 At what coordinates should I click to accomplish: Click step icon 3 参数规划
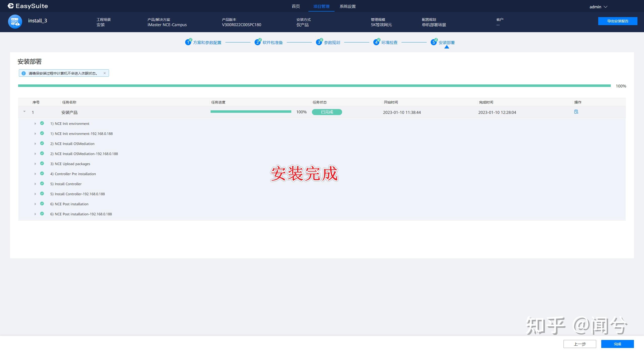coord(319,42)
